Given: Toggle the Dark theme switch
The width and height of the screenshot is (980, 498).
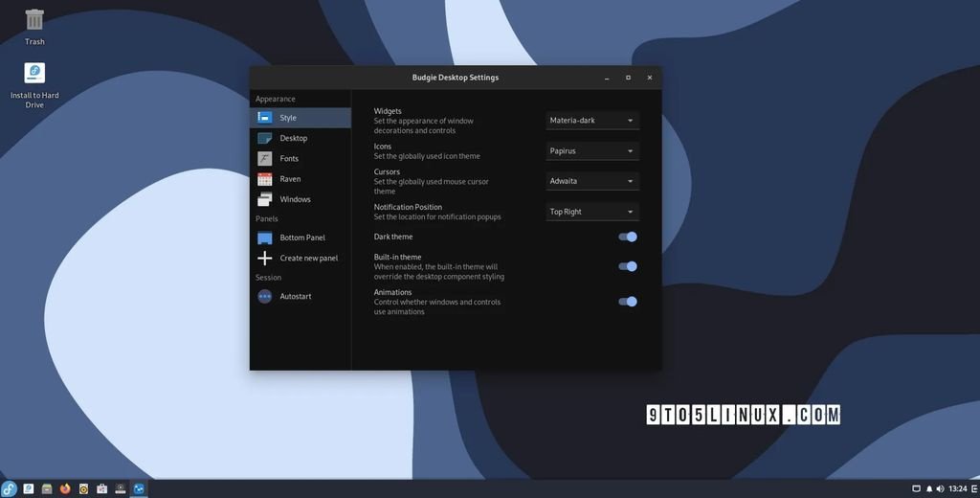Looking at the screenshot, I should click(628, 237).
